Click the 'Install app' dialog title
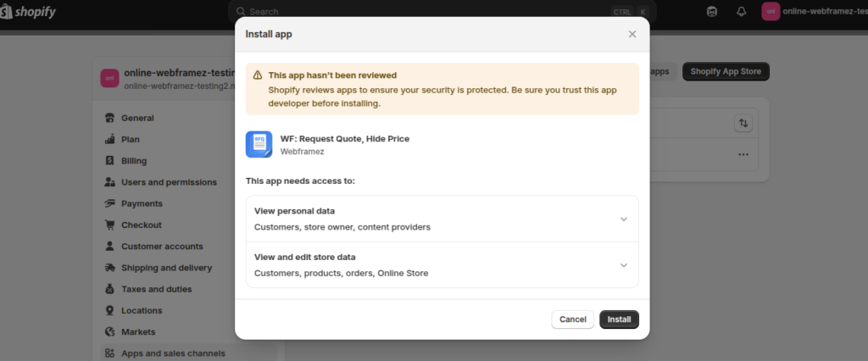This screenshot has height=361, width=868. pos(269,35)
